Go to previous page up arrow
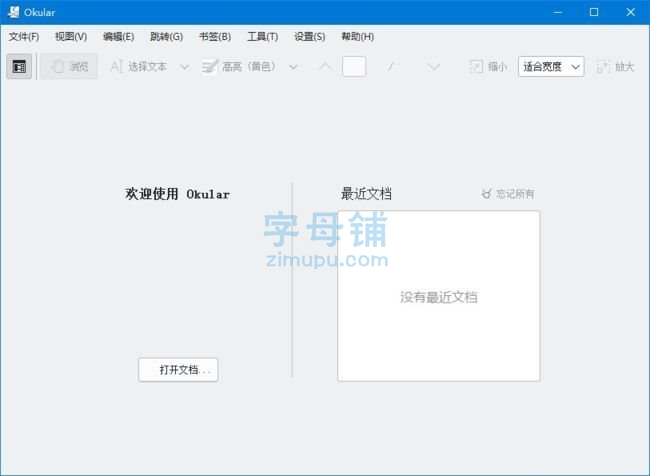Viewport: 650px width, 476px height. coord(325,66)
